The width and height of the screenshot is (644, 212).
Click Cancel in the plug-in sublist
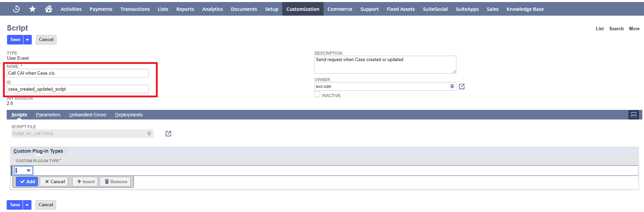click(55, 182)
